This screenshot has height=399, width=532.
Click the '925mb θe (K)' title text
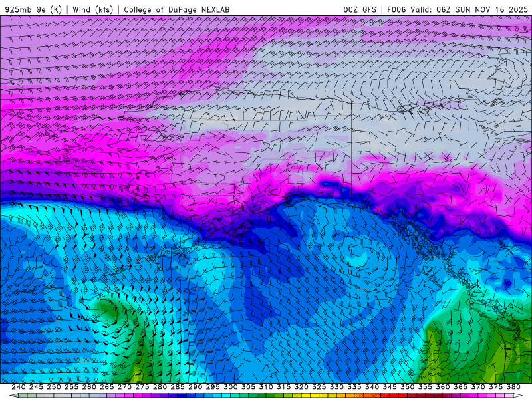33,9
